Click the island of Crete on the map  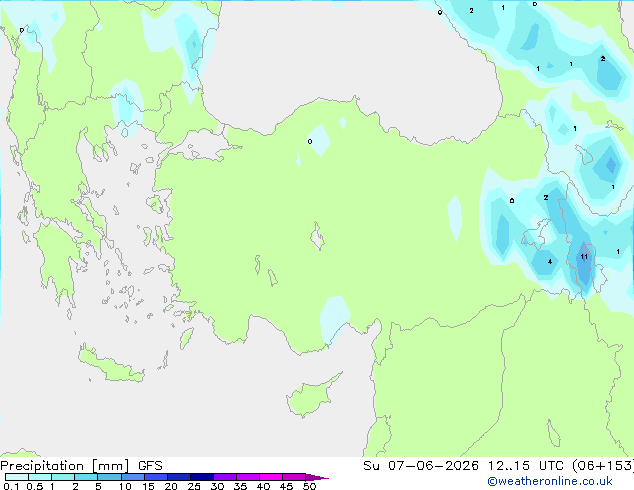point(110,365)
